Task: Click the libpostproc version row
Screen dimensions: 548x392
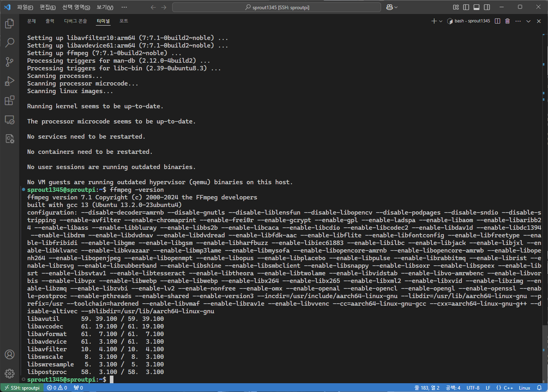Action: [95, 372]
